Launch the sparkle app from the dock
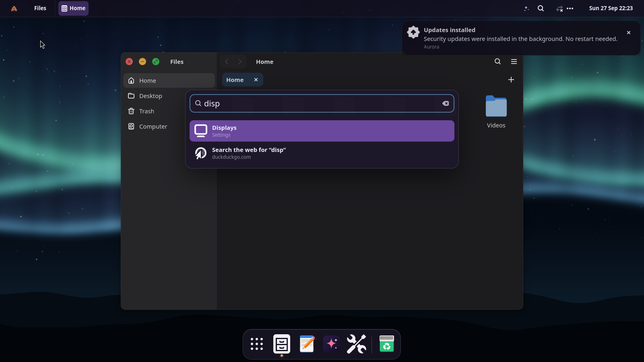 click(x=332, y=344)
